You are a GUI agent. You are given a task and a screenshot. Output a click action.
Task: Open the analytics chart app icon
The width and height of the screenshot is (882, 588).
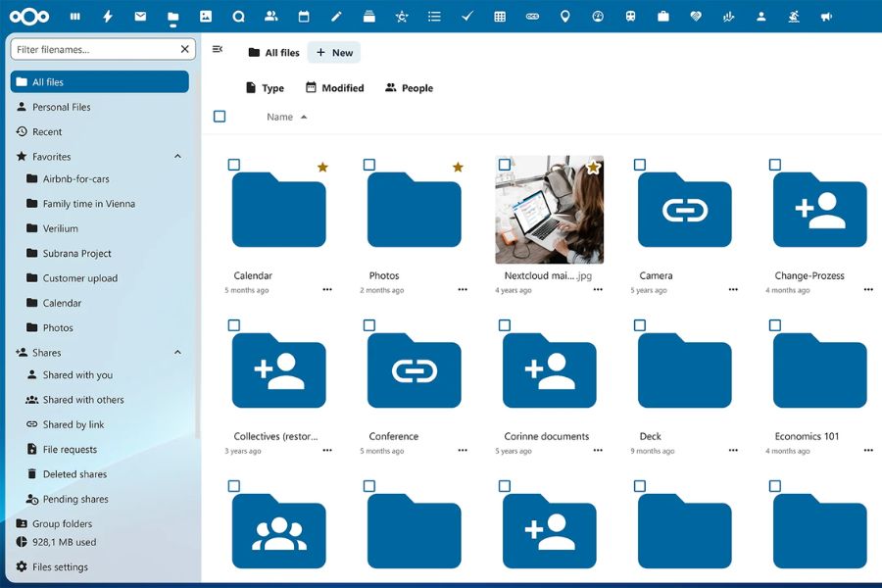[x=728, y=17]
